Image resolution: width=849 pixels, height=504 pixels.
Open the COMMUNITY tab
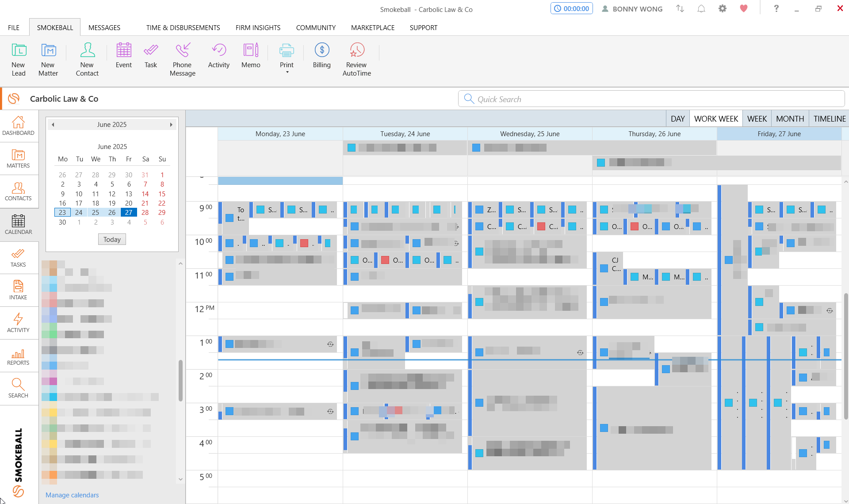point(316,27)
